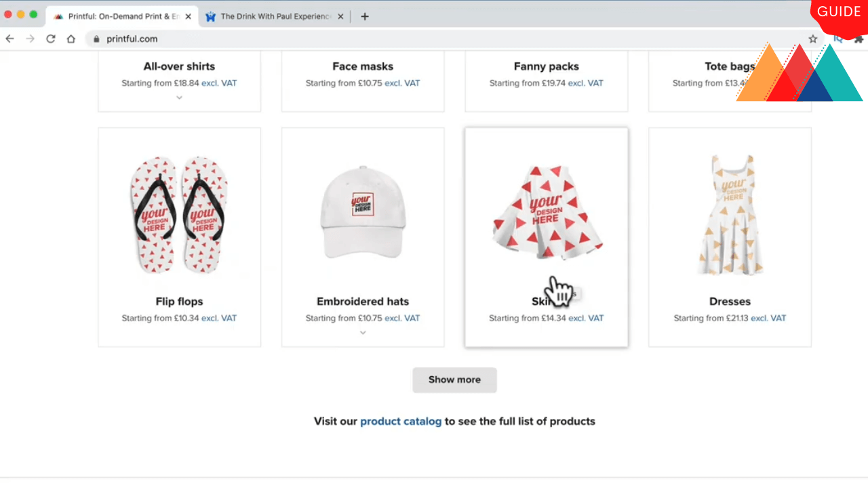The image size is (868, 488).
Task: Expand the All-over shirts chevron
Action: (179, 98)
